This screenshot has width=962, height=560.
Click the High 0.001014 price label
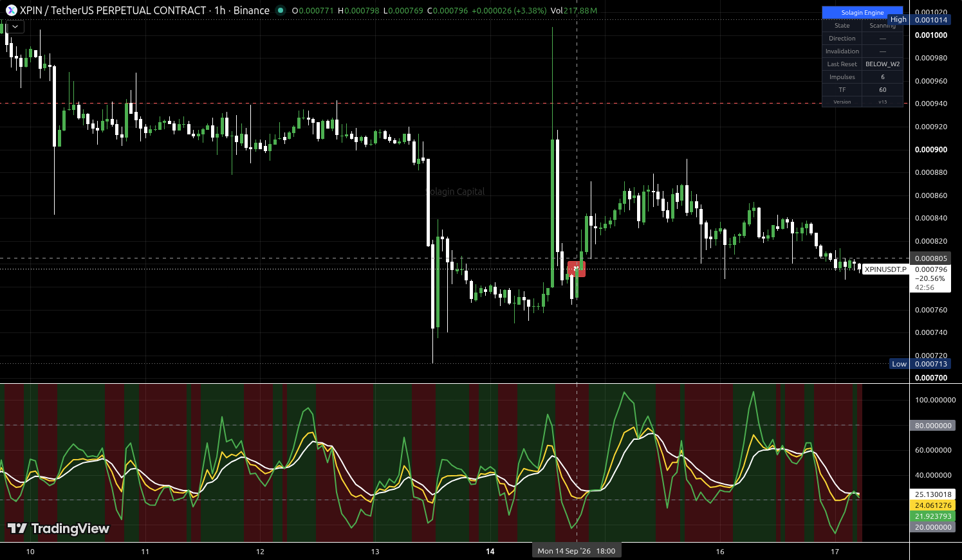[920, 20]
